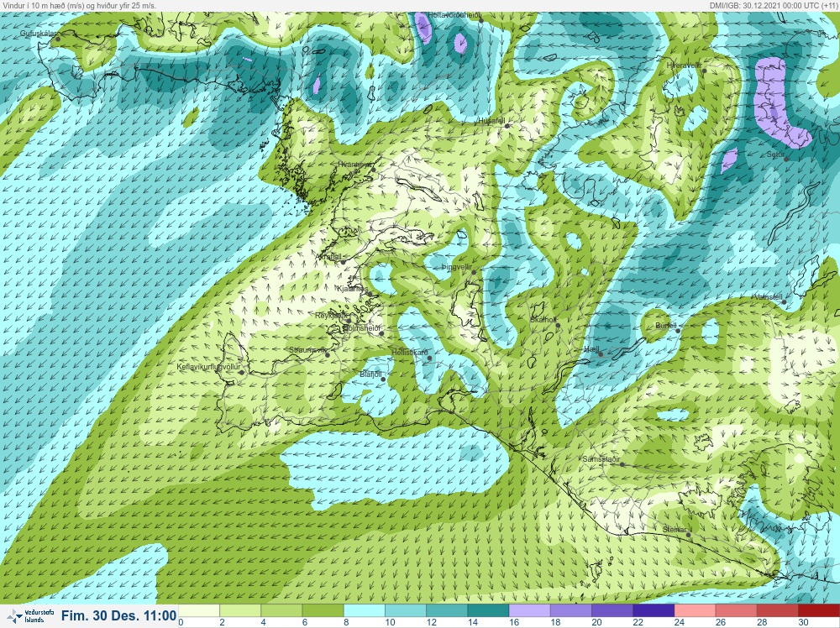Screen dimensions: 840x628
Task: Click the forecast time 'Fim. 30 Des. 11:00'
Action: pos(118,615)
